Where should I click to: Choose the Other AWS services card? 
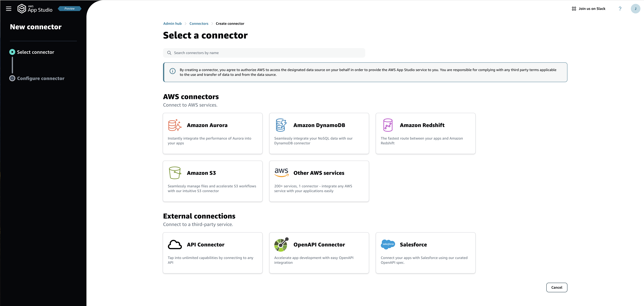click(x=319, y=181)
